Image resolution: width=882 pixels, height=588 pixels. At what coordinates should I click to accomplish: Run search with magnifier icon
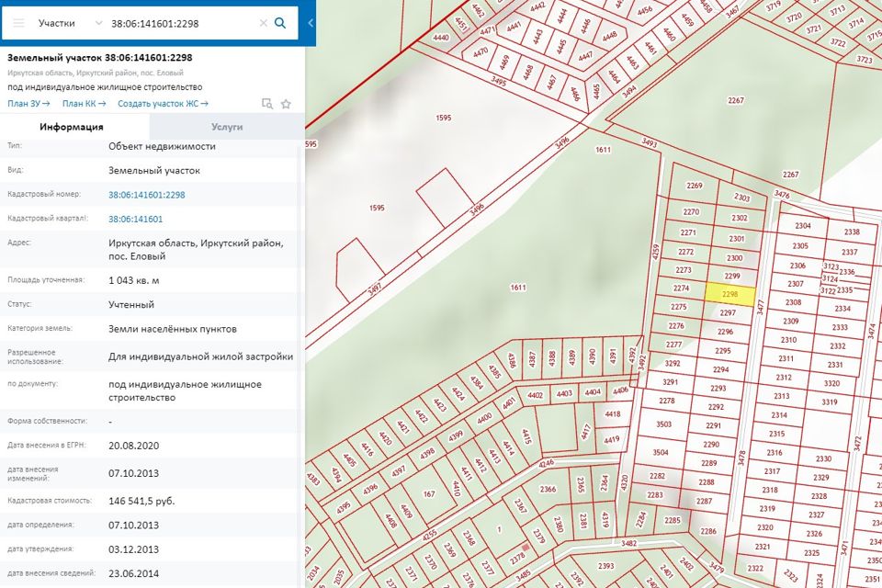(x=280, y=23)
